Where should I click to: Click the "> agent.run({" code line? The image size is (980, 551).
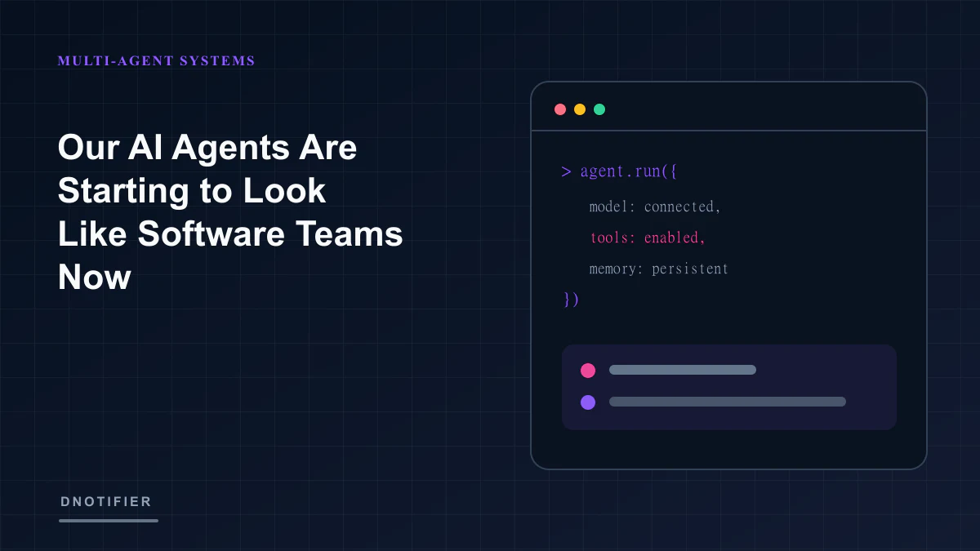pyautogui.click(x=619, y=172)
